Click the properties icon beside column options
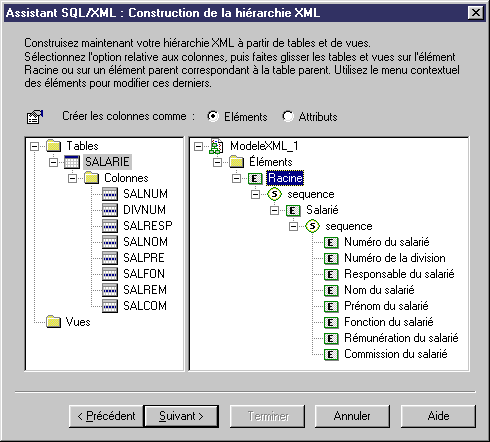 tap(35, 117)
